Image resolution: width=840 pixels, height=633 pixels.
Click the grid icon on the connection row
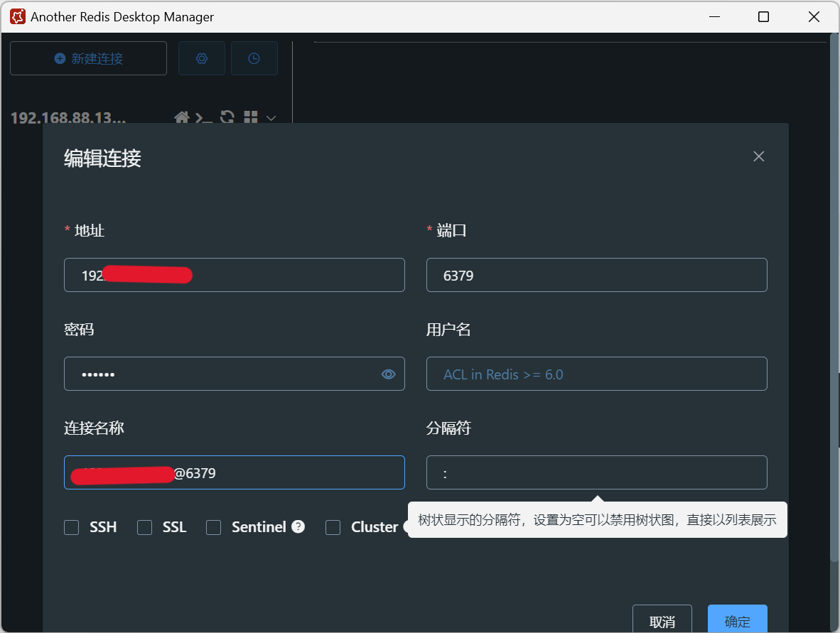[x=250, y=118]
